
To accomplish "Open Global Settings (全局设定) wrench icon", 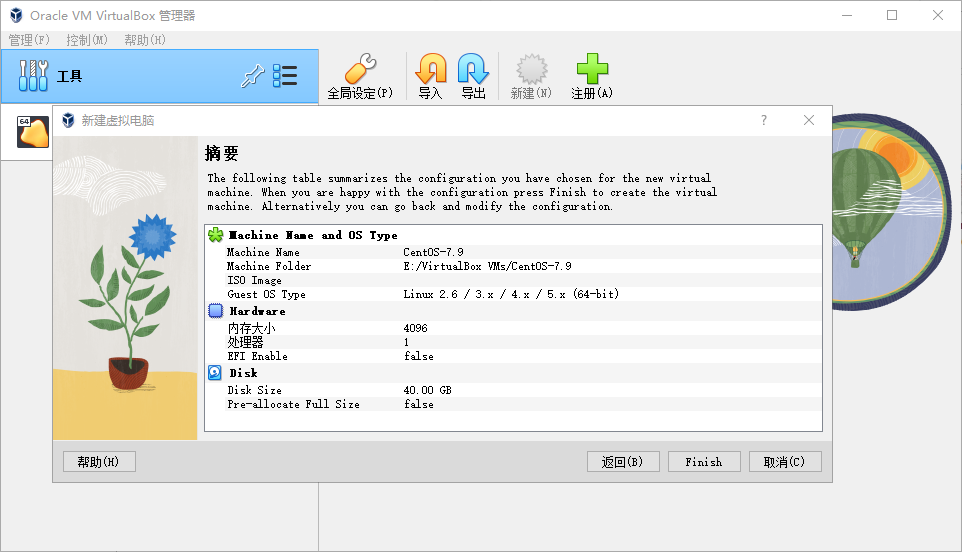I will click(360, 69).
